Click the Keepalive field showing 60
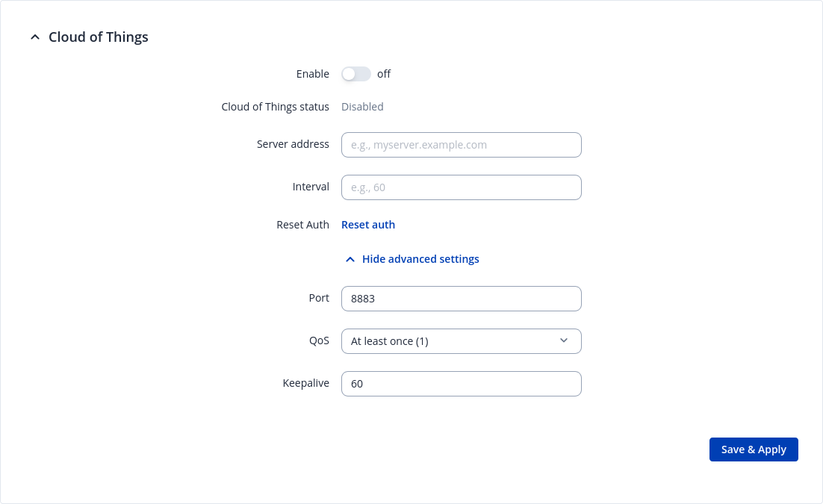Viewport: 823px width, 504px height. (x=461, y=384)
